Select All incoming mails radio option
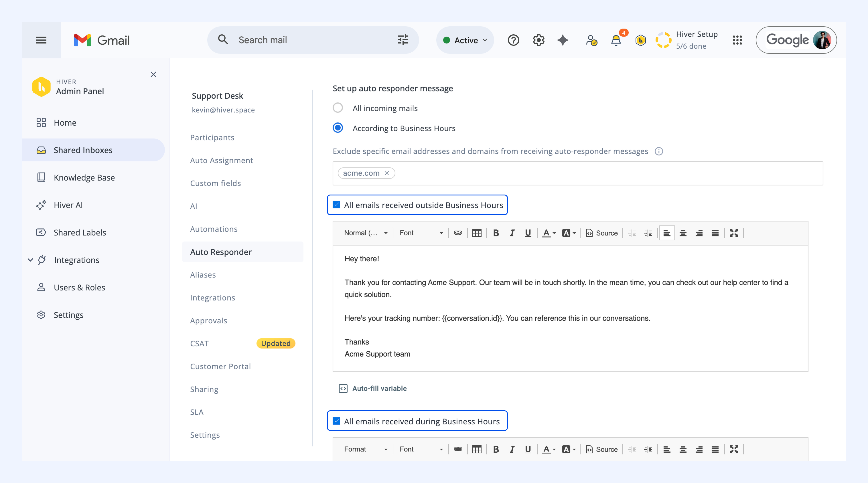The image size is (868, 483). pos(338,108)
